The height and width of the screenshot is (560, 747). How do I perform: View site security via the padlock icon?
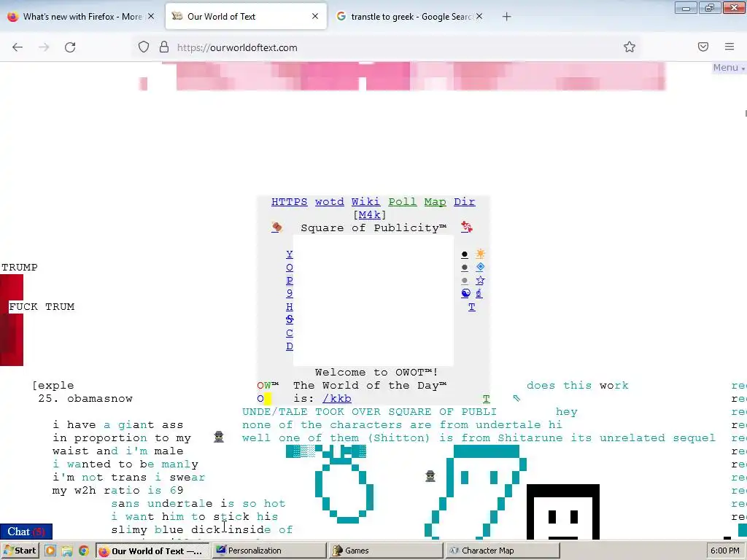[164, 47]
